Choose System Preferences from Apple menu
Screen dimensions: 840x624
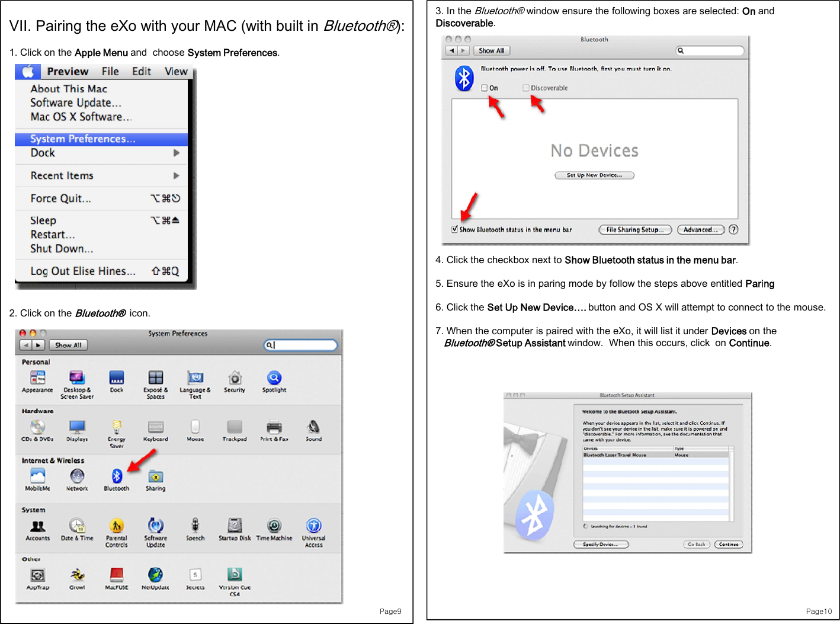pyautogui.click(x=101, y=139)
